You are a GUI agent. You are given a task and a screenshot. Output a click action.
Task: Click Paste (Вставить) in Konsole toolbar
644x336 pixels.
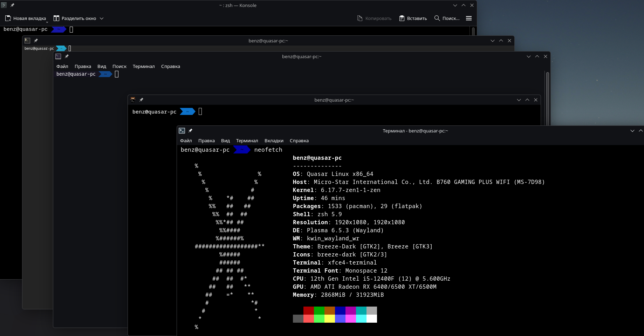pos(413,18)
